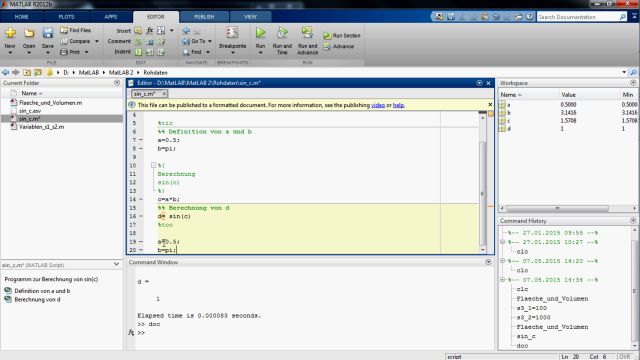Save the script with Save icon
Screen dimensions: 640x360
point(48,33)
